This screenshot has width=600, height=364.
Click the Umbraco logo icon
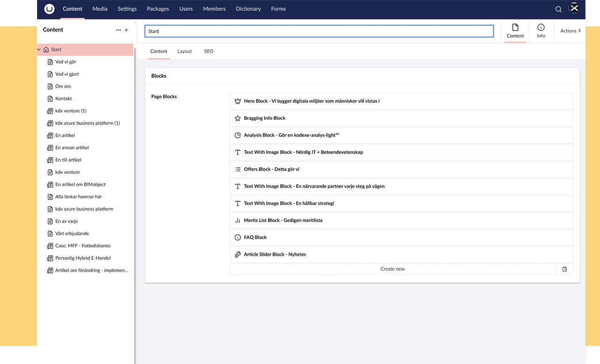click(49, 9)
